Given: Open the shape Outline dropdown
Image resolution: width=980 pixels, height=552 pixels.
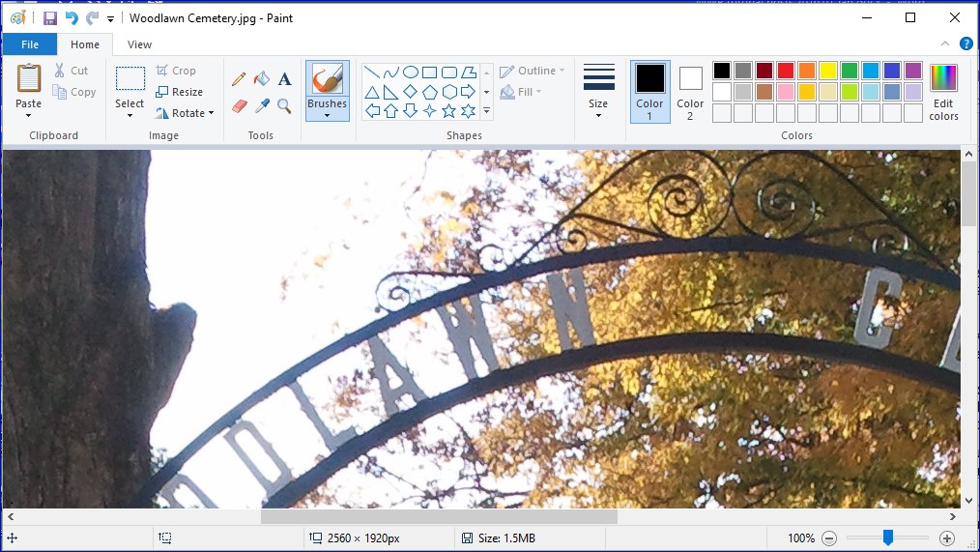Looking at the screenshot, I should [533, 72].
